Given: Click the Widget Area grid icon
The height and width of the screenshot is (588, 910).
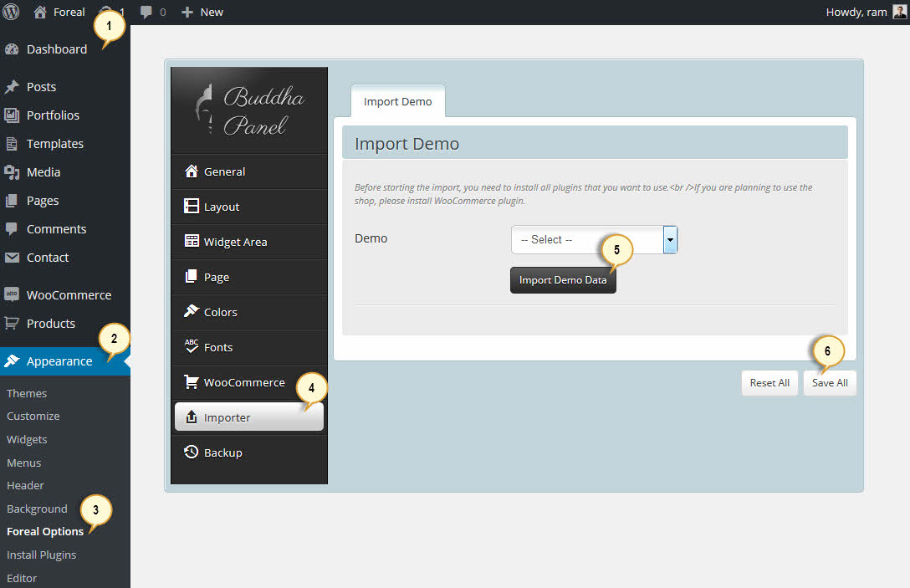Looking at the screenshot, I should pos(192,241).
